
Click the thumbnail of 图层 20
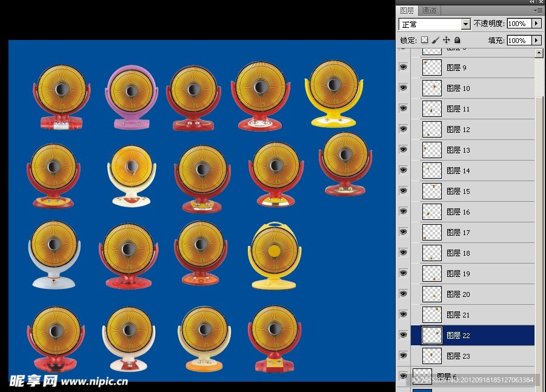[431, 294]
